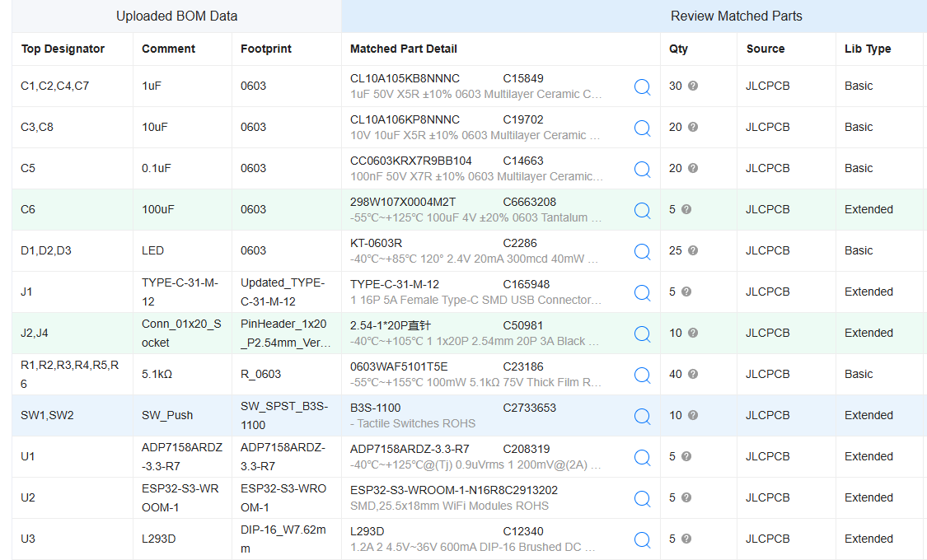Click the Lib Type column header
927x560 pixels.
[x=868, y=49]
